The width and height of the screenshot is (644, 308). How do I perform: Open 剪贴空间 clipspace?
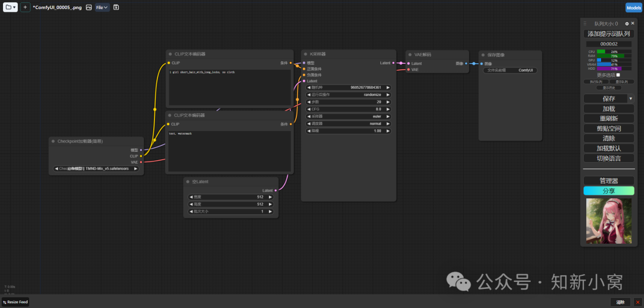(609, 128)
